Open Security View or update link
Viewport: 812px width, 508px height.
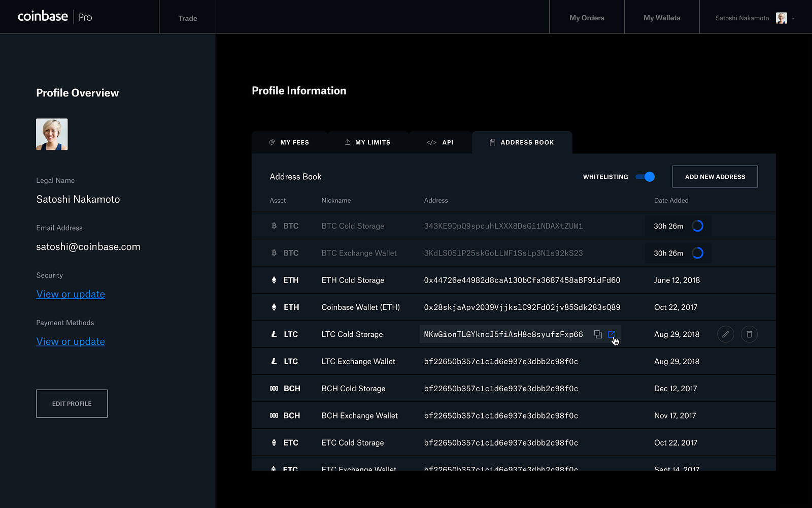click(x=71, y=294)
